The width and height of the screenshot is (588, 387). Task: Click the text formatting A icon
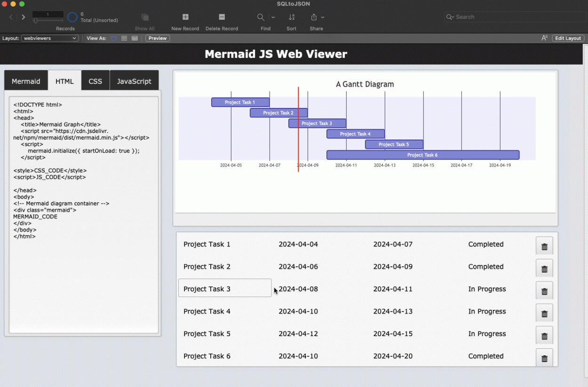point(545,38)
